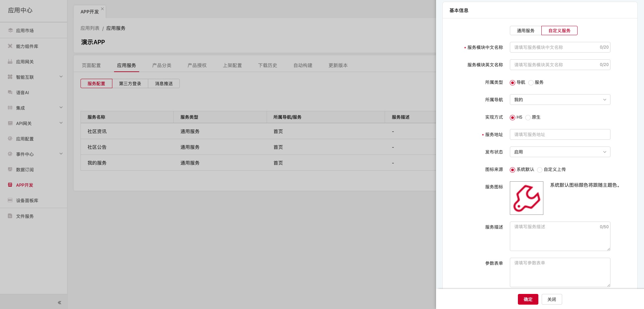
Task: Open 应用网关 via its sidebar icon
Action: [10, 62]
